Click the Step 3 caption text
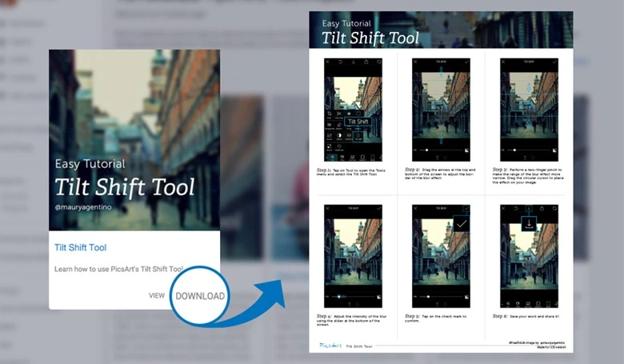The width and height of the screenshot is (624, 364). (528, 175)
